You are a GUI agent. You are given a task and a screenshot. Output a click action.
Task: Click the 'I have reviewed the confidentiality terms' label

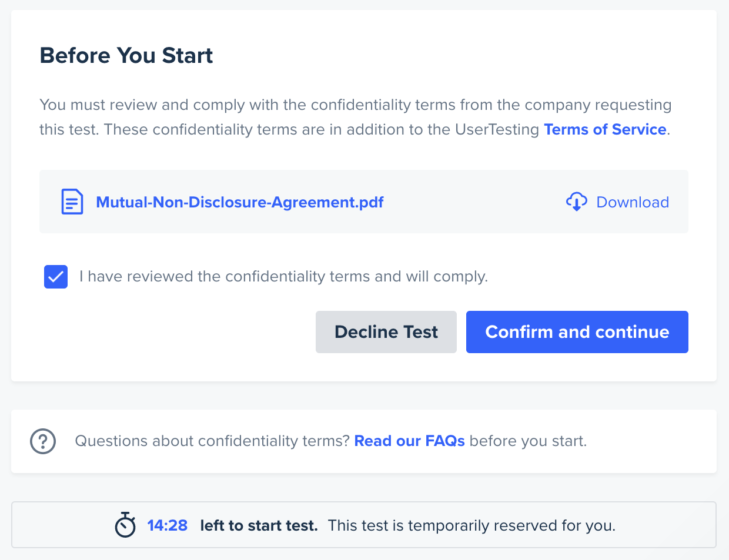tap(283, 277)
